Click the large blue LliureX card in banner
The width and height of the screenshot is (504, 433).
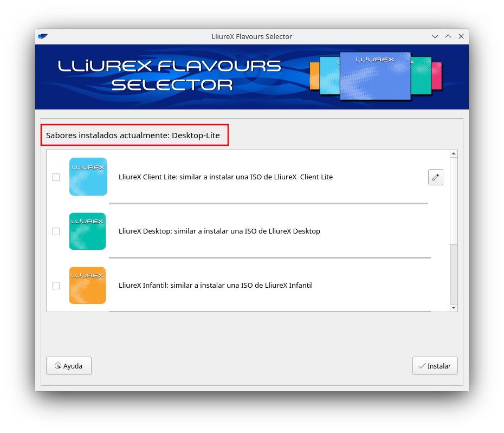pos(375,76)
